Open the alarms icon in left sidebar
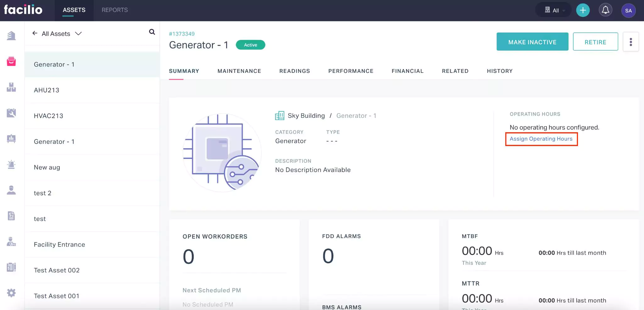Screen dimensions: 644x310 (x=11, y=164)
